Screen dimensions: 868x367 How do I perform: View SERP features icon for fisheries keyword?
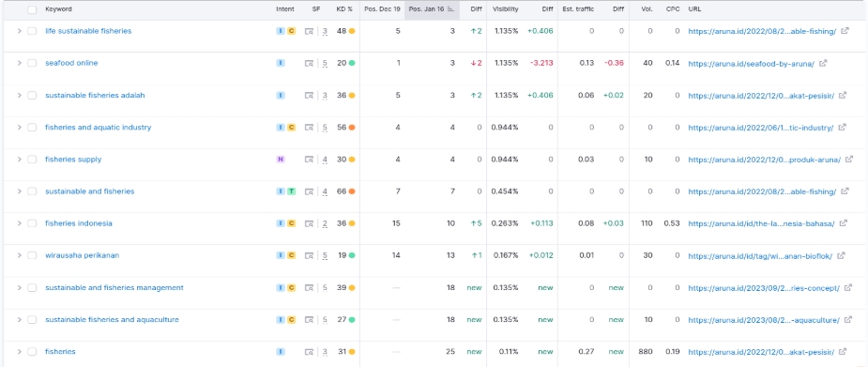[x=310, y=353]
